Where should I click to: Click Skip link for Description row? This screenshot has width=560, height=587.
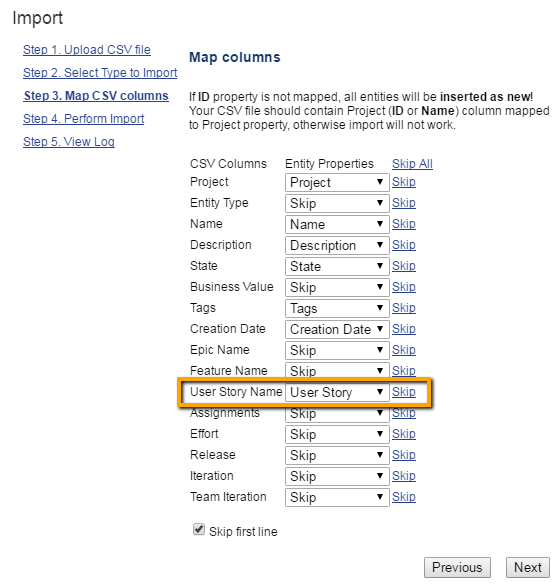tap(404, 244)
